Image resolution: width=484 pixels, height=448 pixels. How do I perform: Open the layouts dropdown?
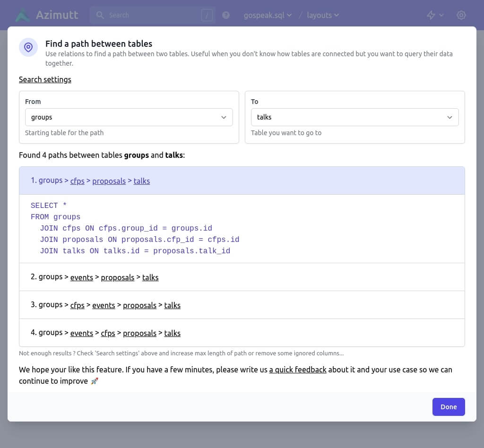point(323,15)
